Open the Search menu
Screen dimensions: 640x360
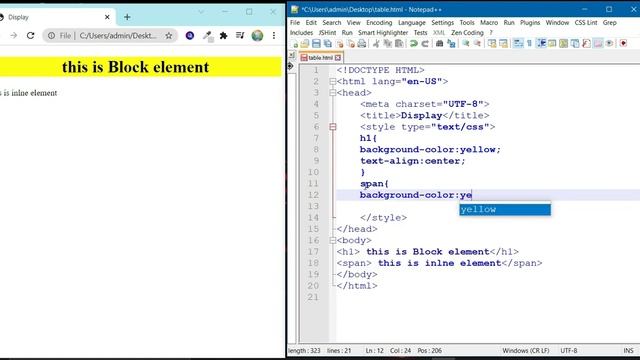click(331, 22)
